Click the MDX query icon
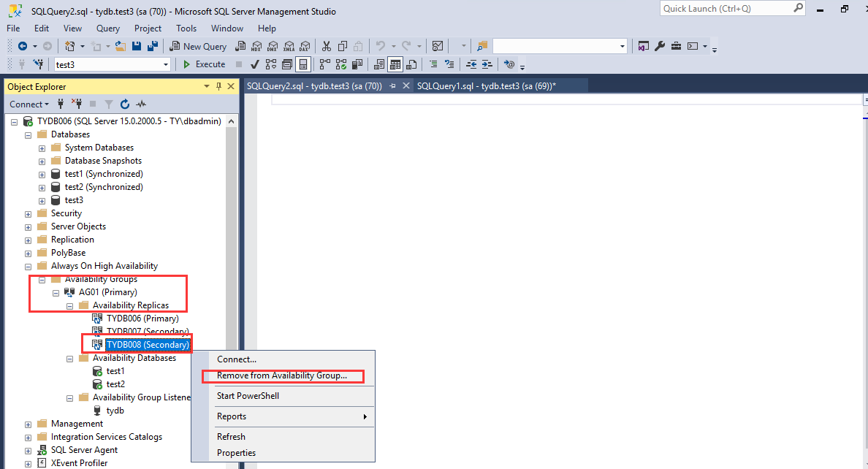 click(x=256, y=47)
